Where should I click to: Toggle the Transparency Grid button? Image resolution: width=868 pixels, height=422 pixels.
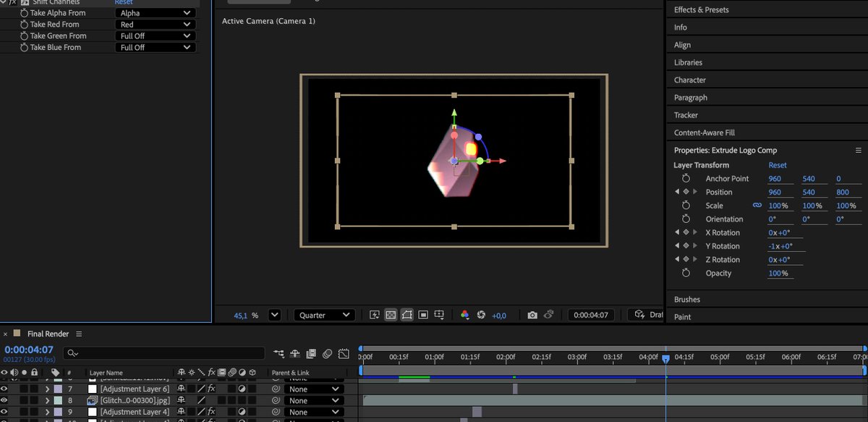(x=391, y=315)
